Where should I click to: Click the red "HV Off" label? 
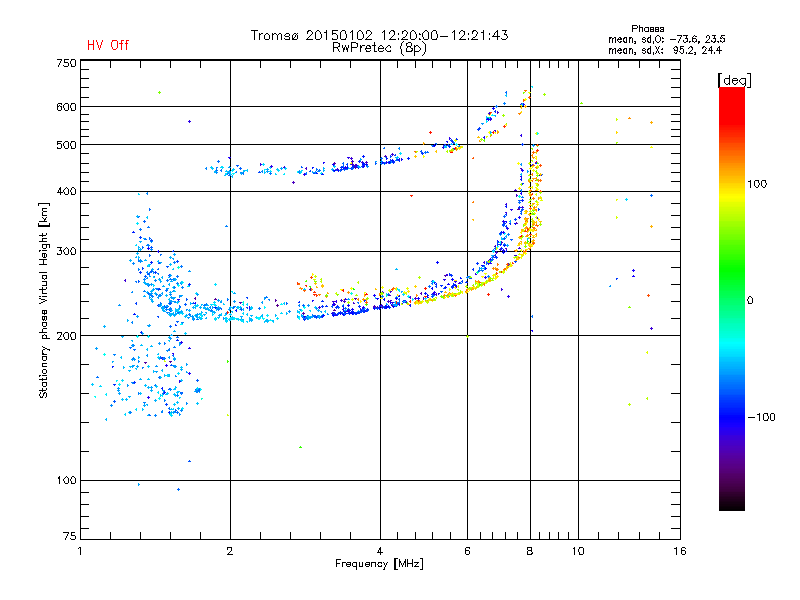coord(108,45)
